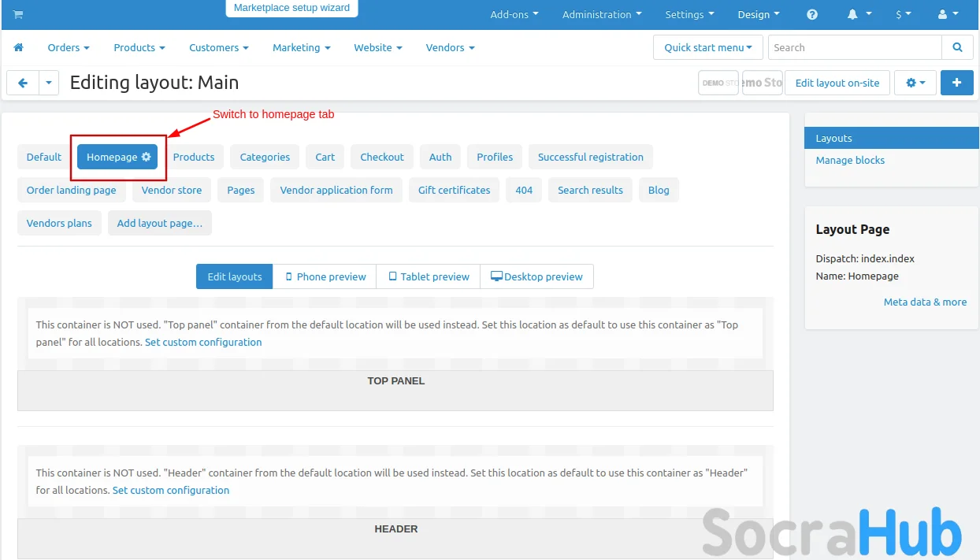The image size is (980, 560).
Task: Switch to Tablet preview mode
Action: 429,276
